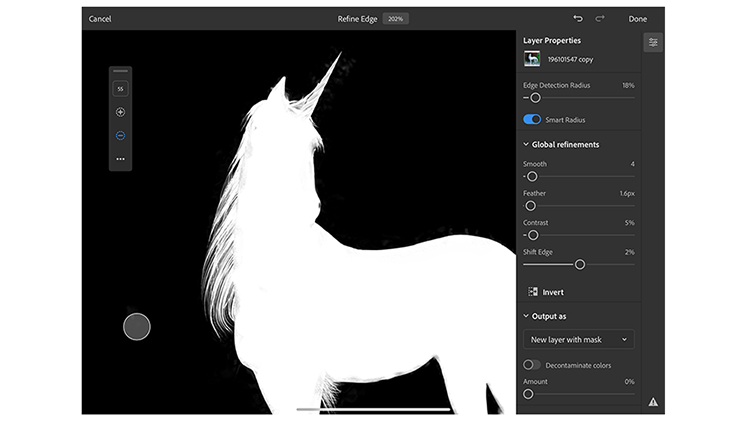Viewport: 750px width, 422px height.
Task: Select the 196101547 copy layer thumbnail
Action: [x=532, y=60]
